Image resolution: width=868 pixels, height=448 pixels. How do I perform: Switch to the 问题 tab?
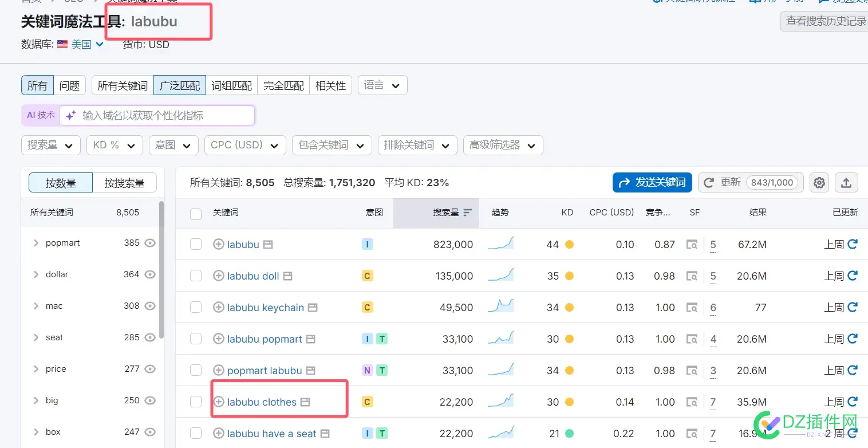[69, 85]
